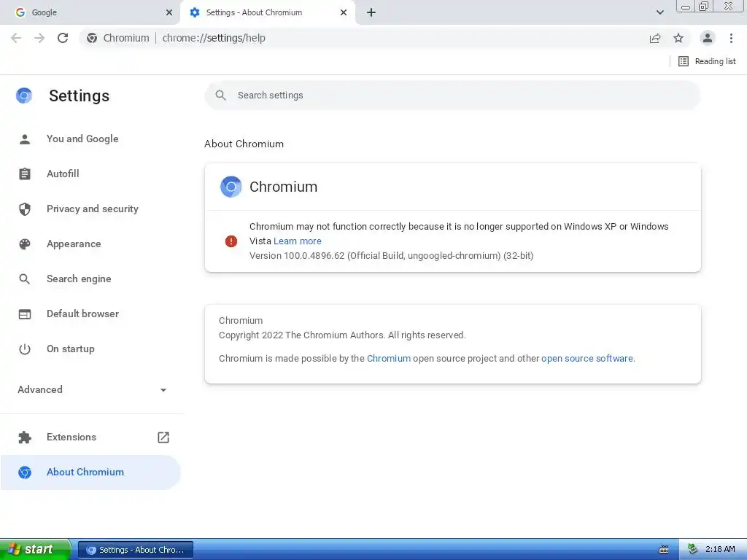The width and height of the screenshot is (747, 560).
Task: Bookmark this tab with the star icon
Action: pyautogui.click(x=678, y=38)
